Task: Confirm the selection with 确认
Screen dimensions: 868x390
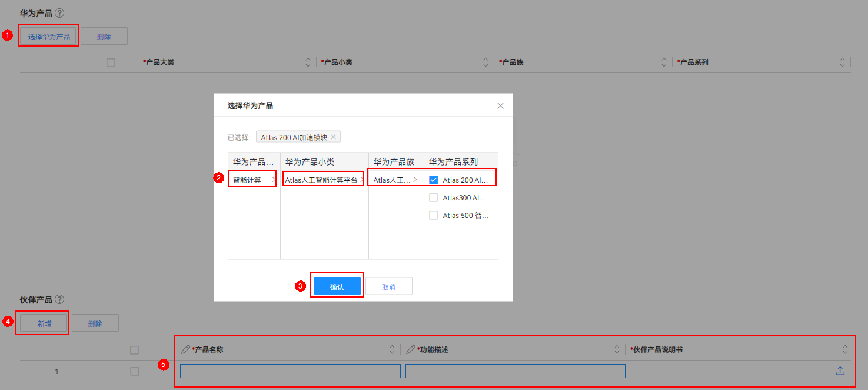Action: [x=337, y=287]
